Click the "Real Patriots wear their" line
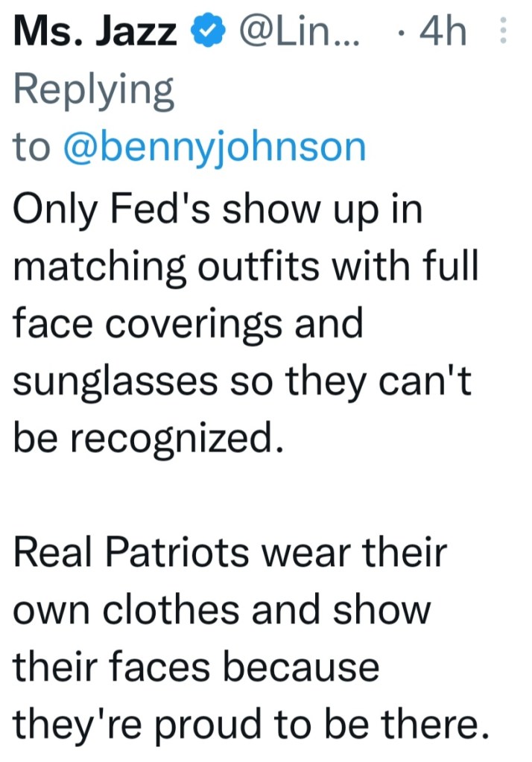 point(229,553)
